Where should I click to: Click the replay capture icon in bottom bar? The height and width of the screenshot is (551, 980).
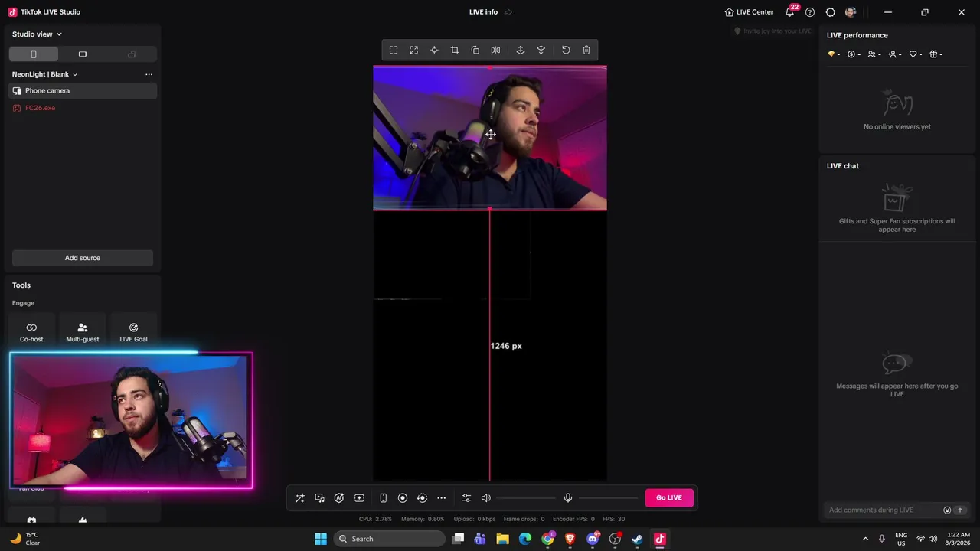coord(422,498)
